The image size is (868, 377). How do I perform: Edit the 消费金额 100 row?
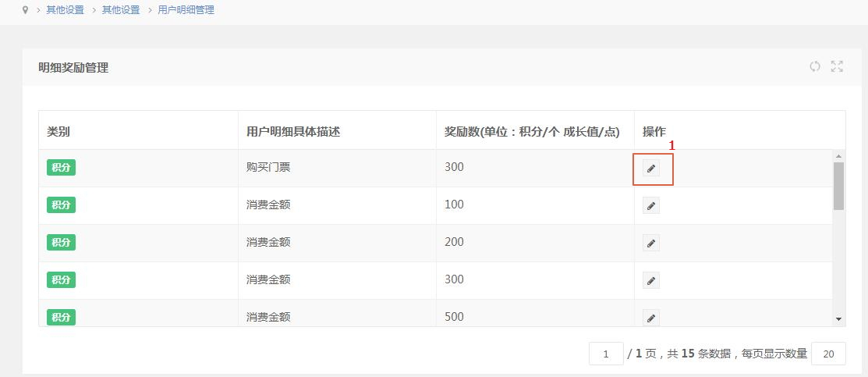coord(651,206)
